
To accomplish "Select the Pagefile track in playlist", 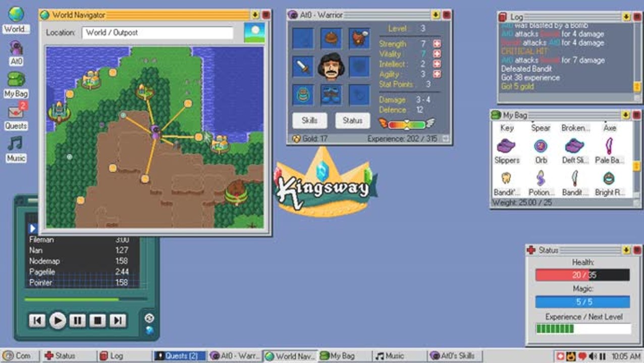I will coord(79,272).
